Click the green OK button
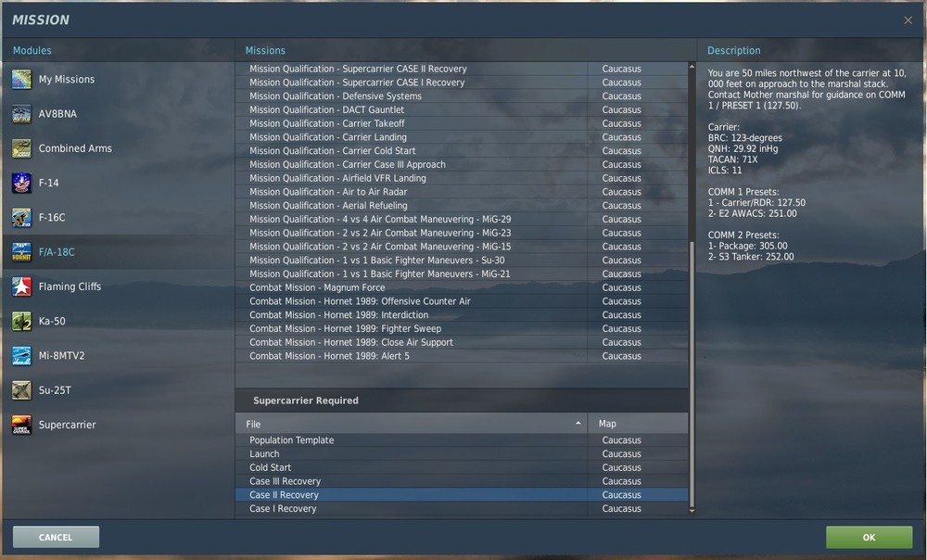The width and height of the screenshot is (927, 560). pyautogui.click(x=870, y=537)
